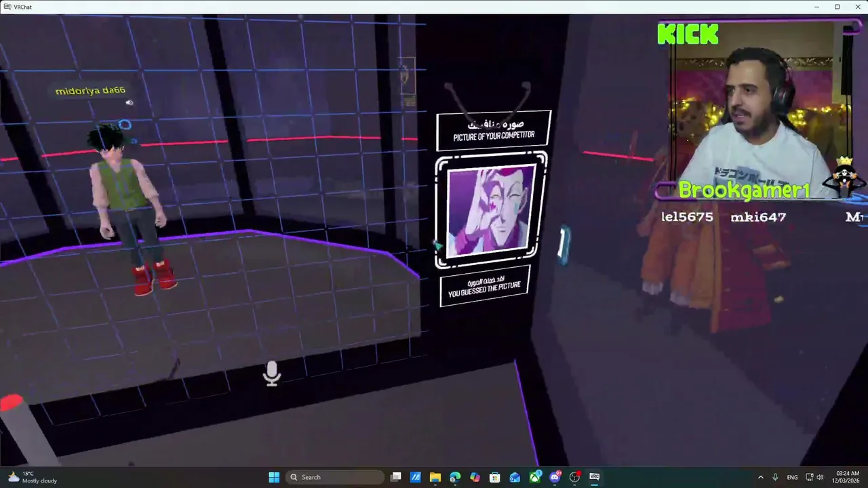Open the blue striped app taskbar icon
The height and width of the screenshot is (488, 868).
point(416,477)
